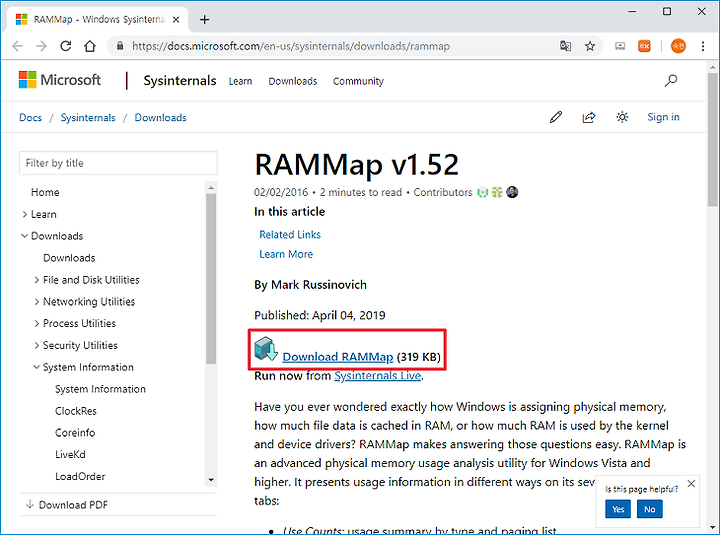Screen dimensions: 720x535
Task: Click the page vertical scrollbar thumb
Action: pyautogui.click(x=713, y=139)
